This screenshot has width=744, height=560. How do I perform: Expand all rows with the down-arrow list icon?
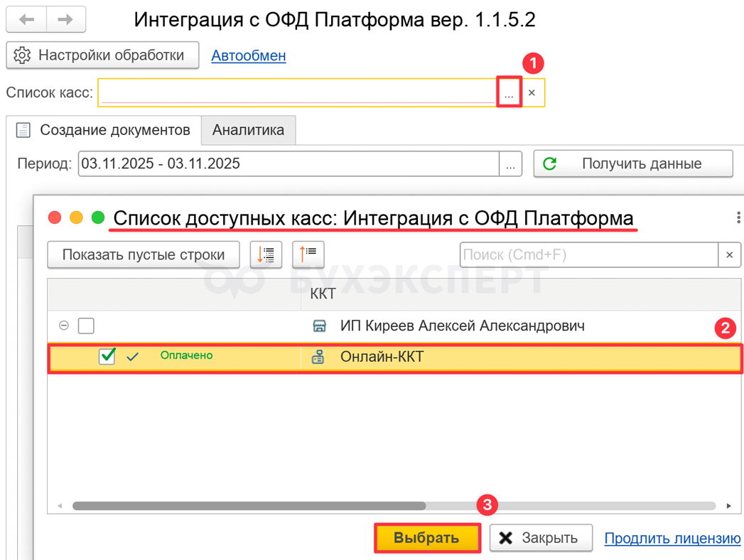[x=266, y=254]
